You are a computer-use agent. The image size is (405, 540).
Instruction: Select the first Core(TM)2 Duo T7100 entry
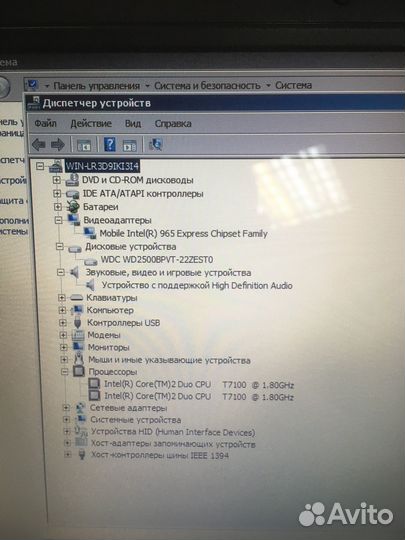[x=199, y=384]
